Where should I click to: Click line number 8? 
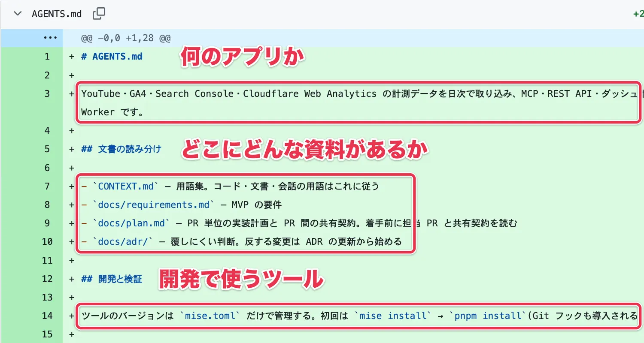47,205
